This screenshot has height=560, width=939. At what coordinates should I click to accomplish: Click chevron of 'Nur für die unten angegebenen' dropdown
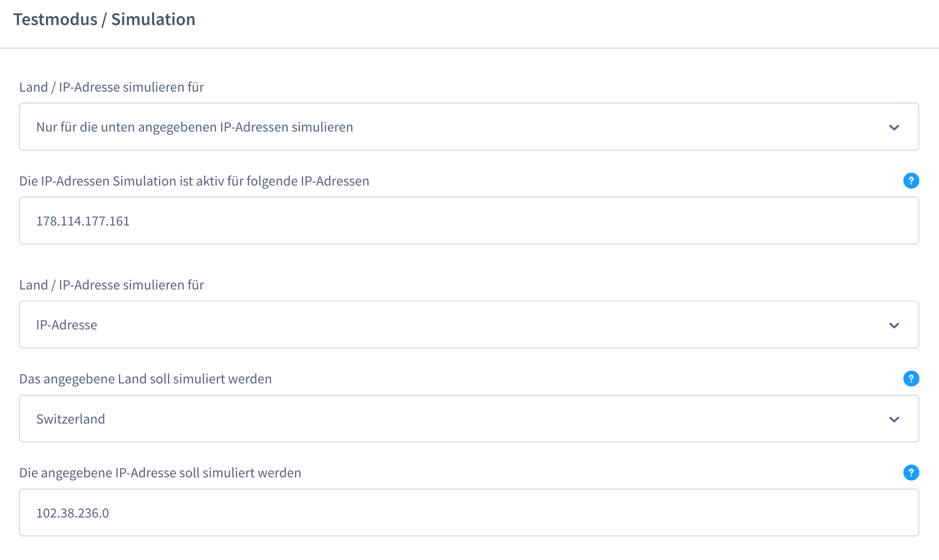tap(894, 127)
